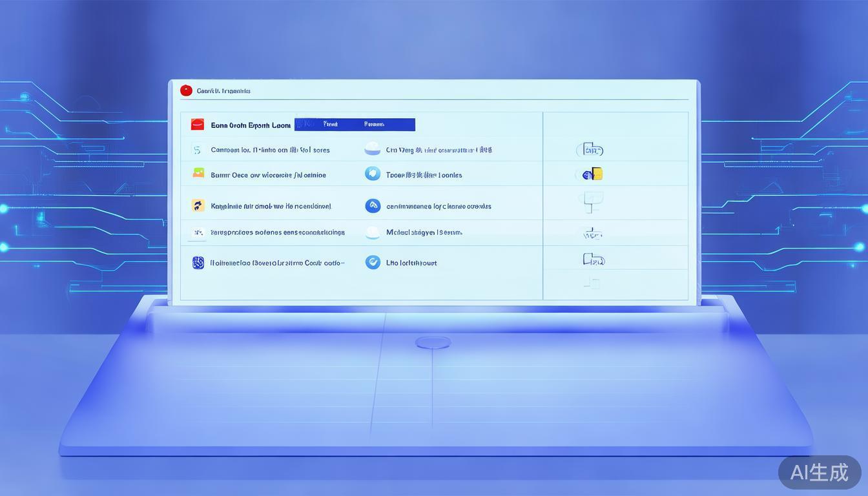Viewport: 868px width, 496px height.
Task: Select the yellow icon beside 'Kappinle'
Action: coord(198,206)
